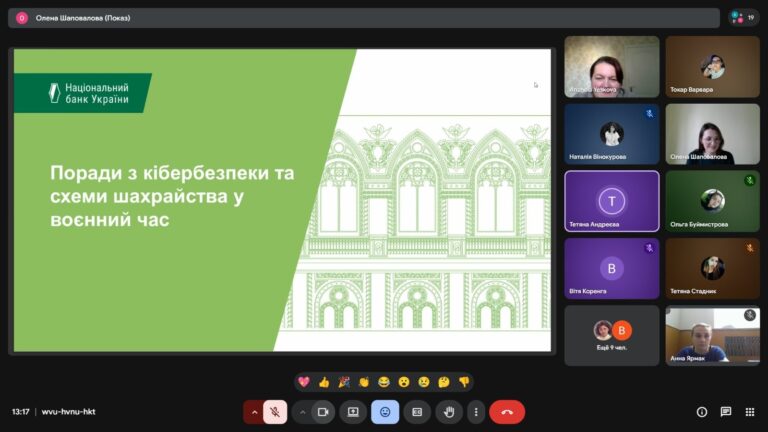Send laughing face reaction

[384, 382]
